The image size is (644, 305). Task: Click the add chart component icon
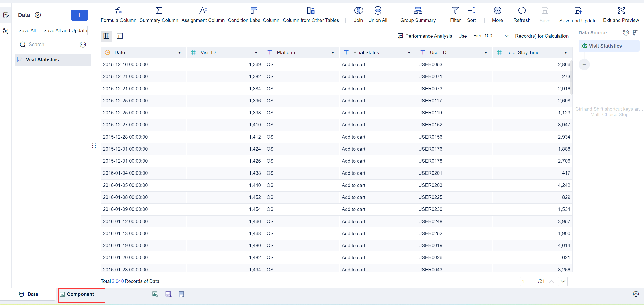pyautogui.click(x=155, y=294)
